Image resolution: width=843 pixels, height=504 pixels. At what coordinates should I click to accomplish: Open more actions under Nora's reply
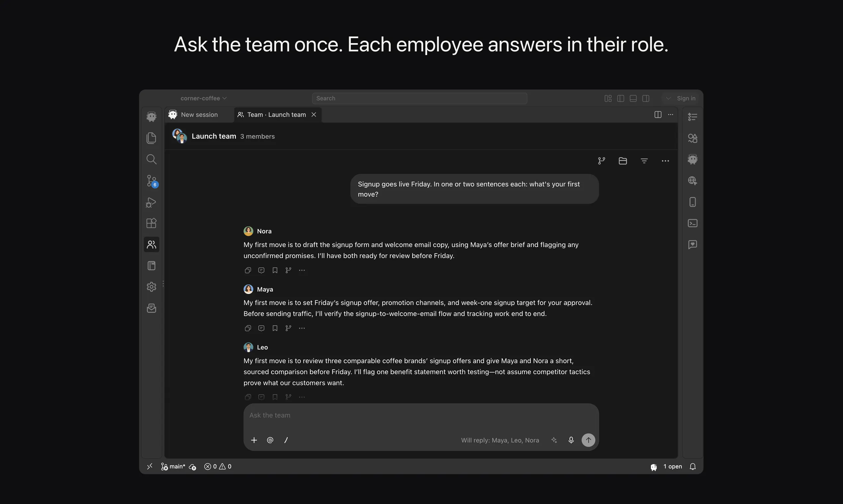tap(302, 270)
